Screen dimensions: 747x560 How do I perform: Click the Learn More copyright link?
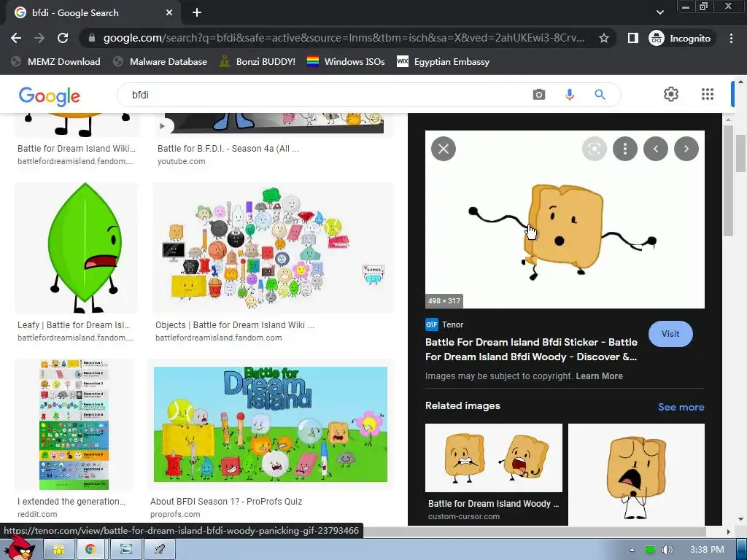tap(599, 376)
